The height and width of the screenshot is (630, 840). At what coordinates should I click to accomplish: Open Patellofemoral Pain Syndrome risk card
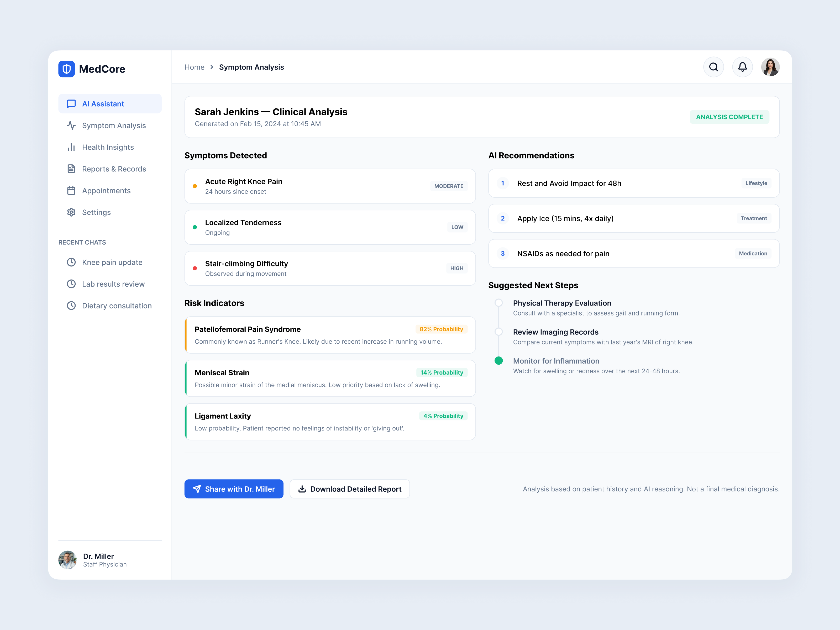330,335
